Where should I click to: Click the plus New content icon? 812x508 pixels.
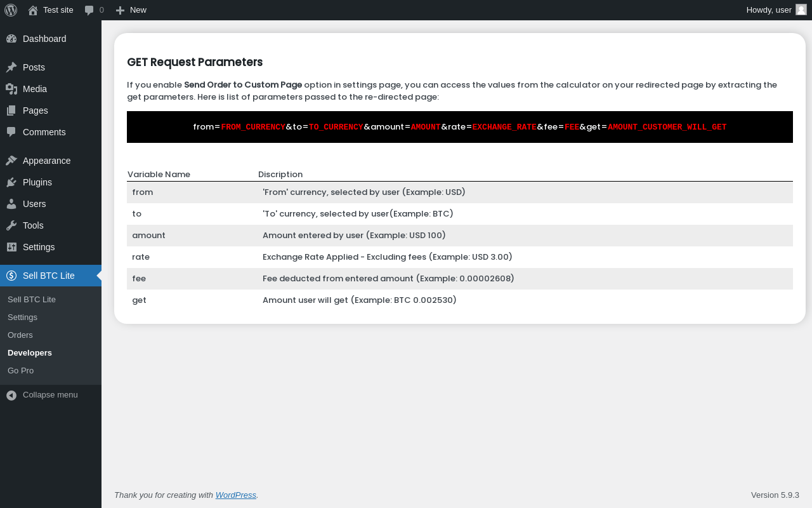(x=120, y=10)
